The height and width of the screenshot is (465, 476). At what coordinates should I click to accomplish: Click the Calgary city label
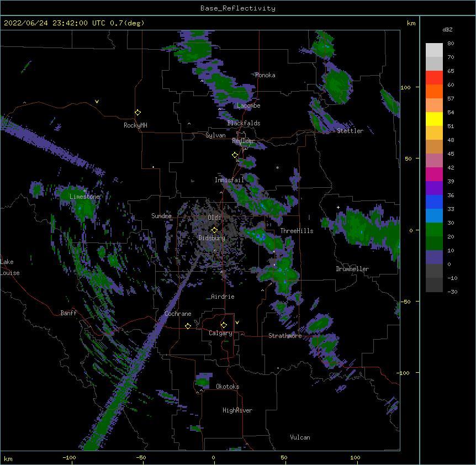[x=220, y=333]
